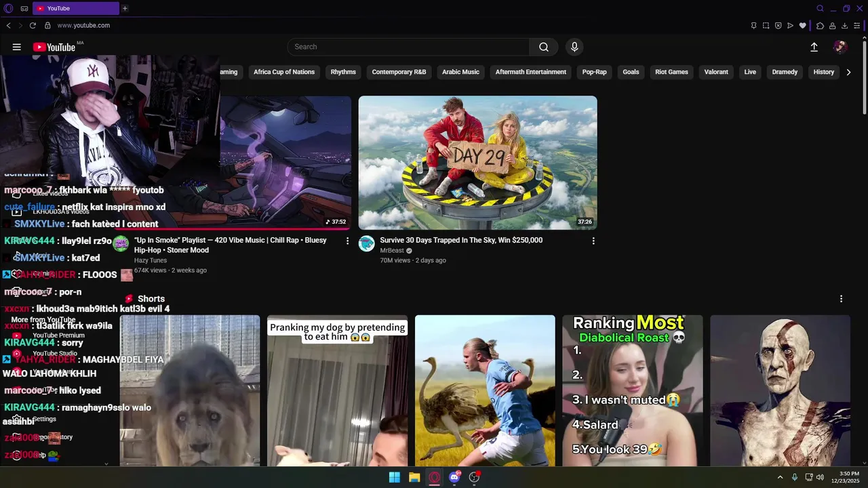868x488 pixels.
Task: Open a new tab with the plus button
Action: click(x=125, y=8)
